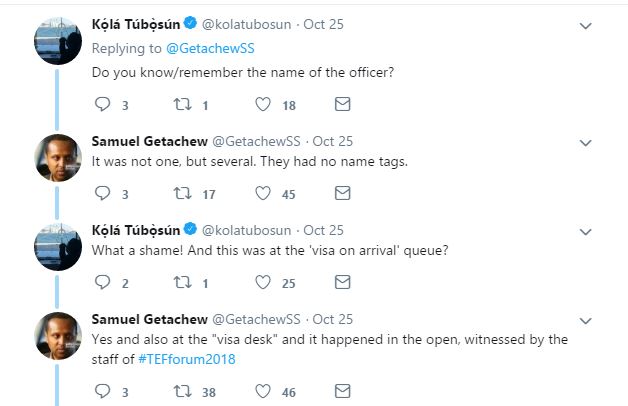Expand options for the #TEFforum2018 tweet
The height and width of the screenshot is (406, 628).
pos(584,320)
